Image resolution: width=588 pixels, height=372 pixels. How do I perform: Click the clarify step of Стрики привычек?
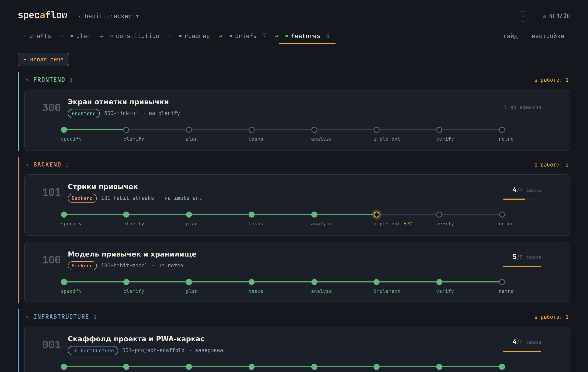[126, 215]
